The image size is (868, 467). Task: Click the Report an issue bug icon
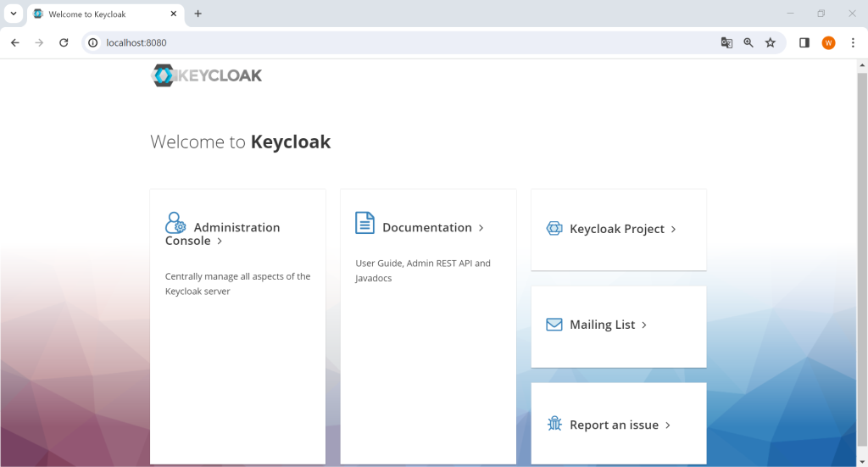[554, 424]
